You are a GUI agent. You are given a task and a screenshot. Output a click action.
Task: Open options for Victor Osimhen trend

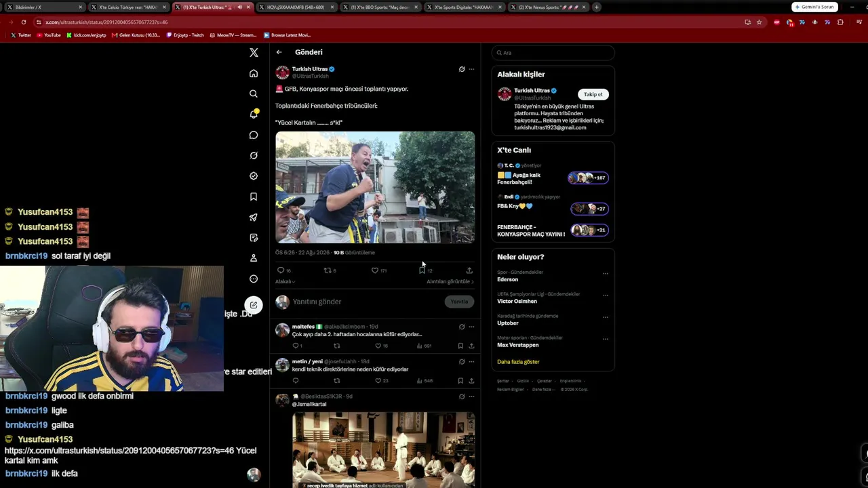tap(606, 296)
